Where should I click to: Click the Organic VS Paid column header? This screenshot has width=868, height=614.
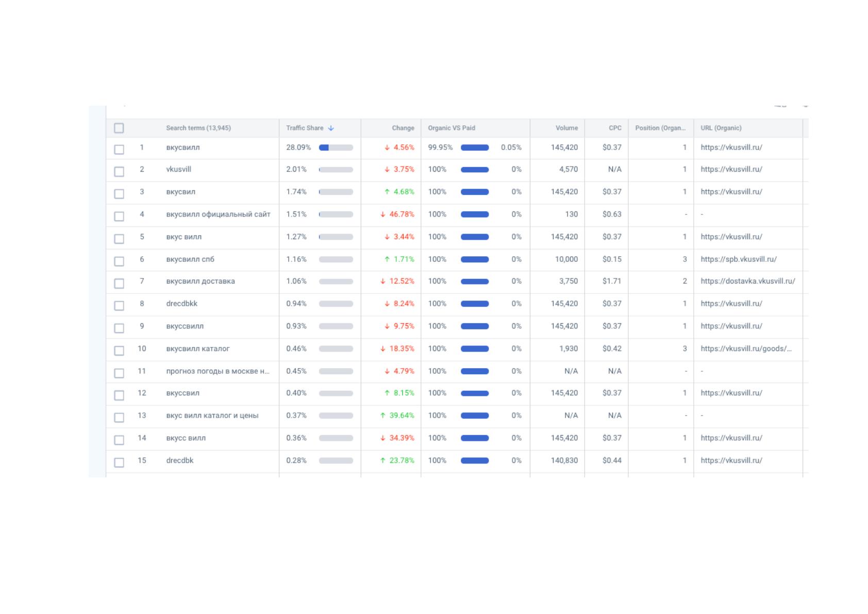point(452,128)
